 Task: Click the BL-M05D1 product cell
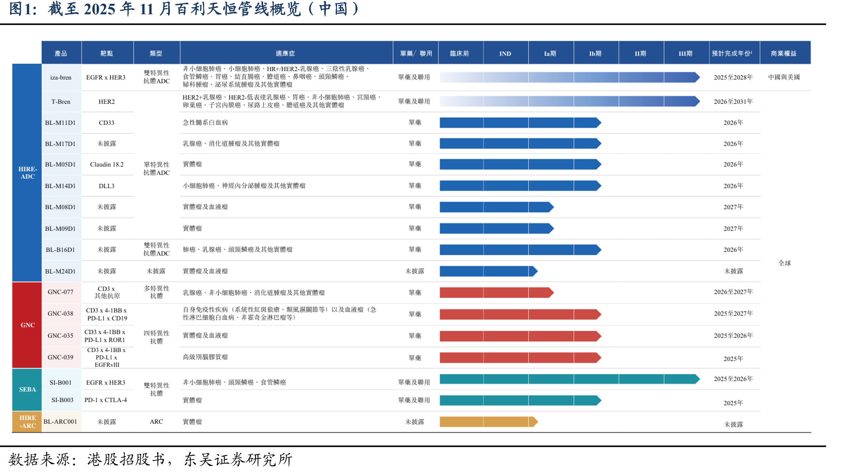click(x=61, y=164)
